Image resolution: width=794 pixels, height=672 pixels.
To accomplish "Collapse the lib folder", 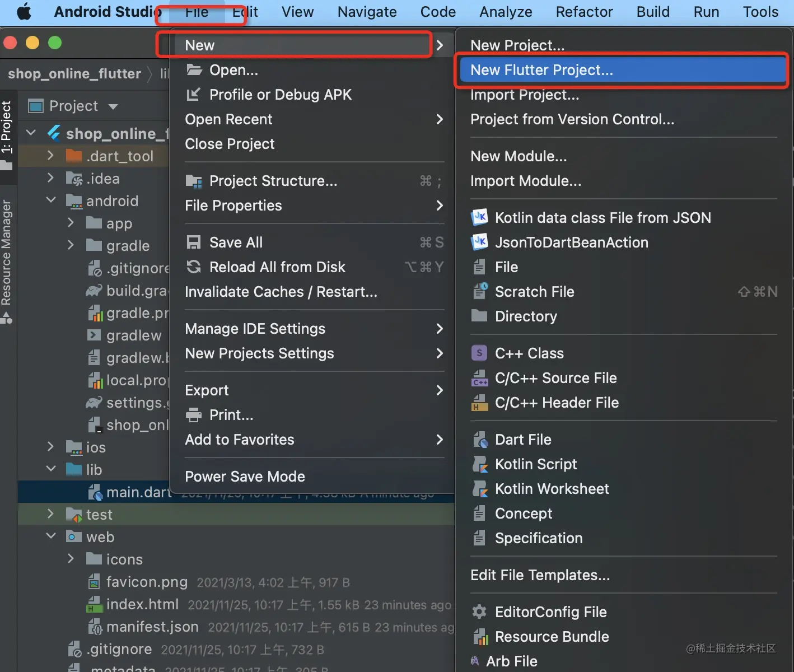I will pos(50,469).
